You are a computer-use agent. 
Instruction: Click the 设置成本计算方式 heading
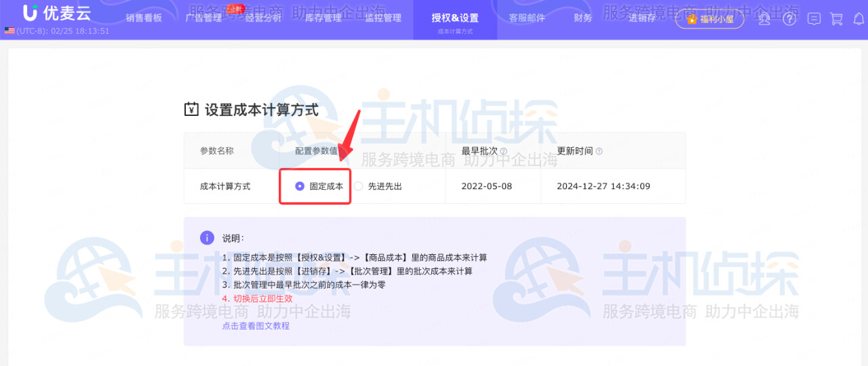262,110
